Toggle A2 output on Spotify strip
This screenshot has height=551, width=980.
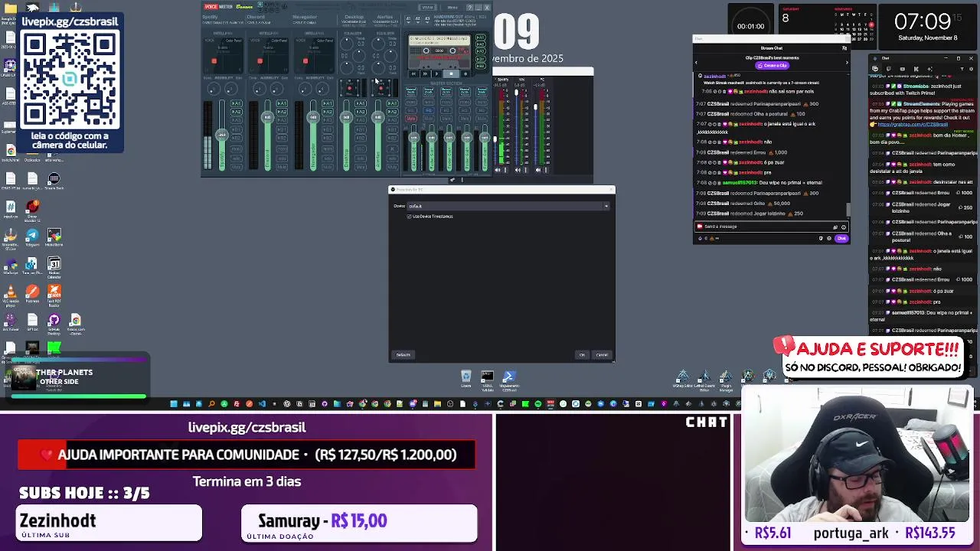(237, 112)
